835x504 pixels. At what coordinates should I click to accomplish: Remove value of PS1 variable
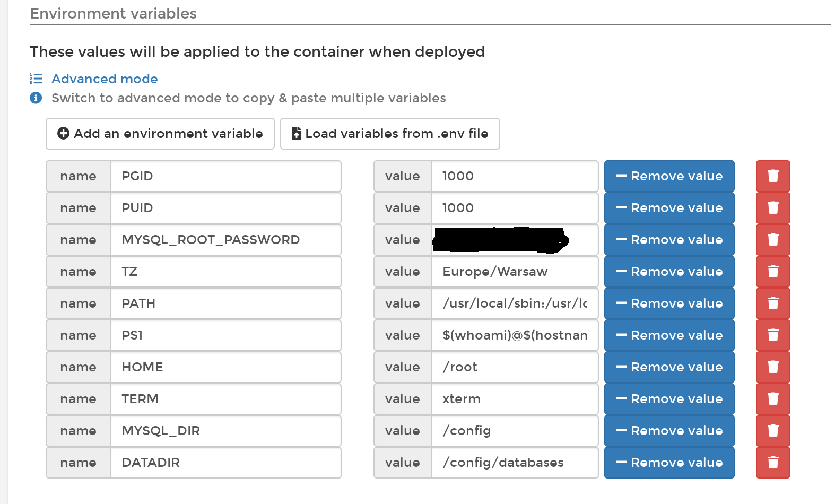(669, 335)
